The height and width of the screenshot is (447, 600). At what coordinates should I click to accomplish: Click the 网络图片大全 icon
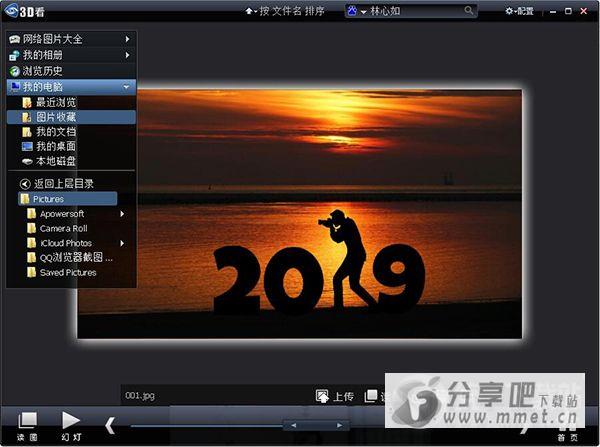point(15,39)
